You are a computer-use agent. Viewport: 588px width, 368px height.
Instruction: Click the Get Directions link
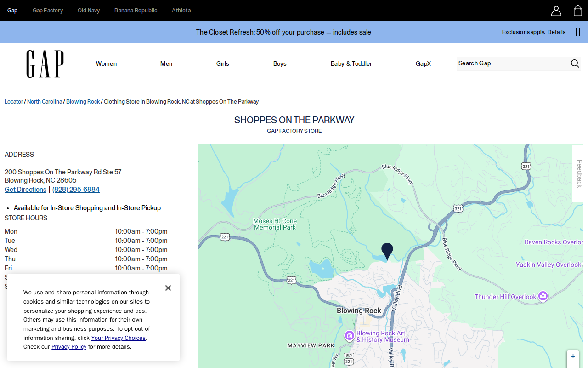pos(25,190)
